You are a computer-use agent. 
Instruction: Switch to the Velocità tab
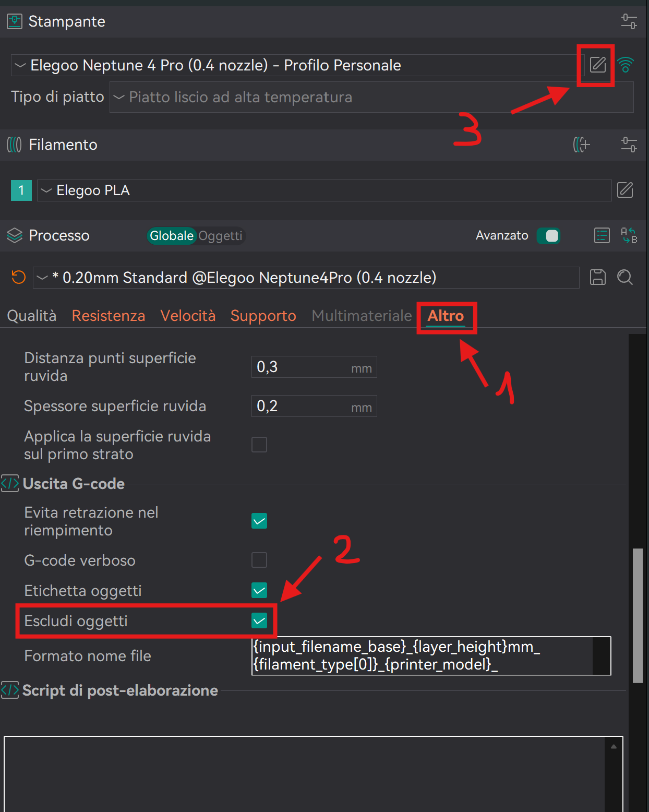188,316
